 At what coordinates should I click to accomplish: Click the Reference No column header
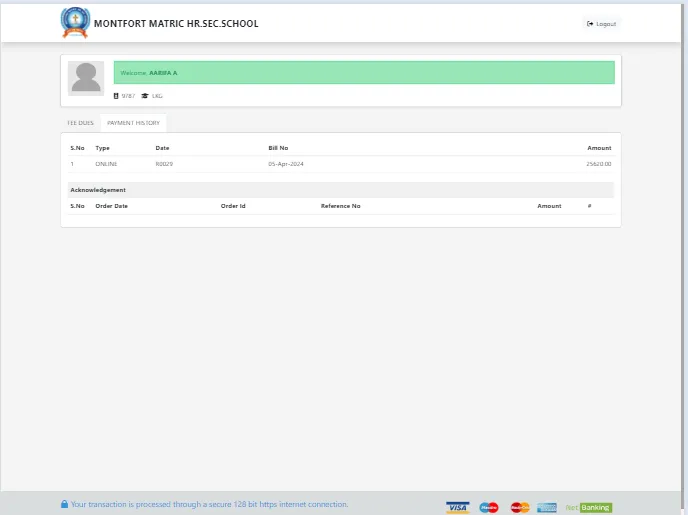click(340, 206)
